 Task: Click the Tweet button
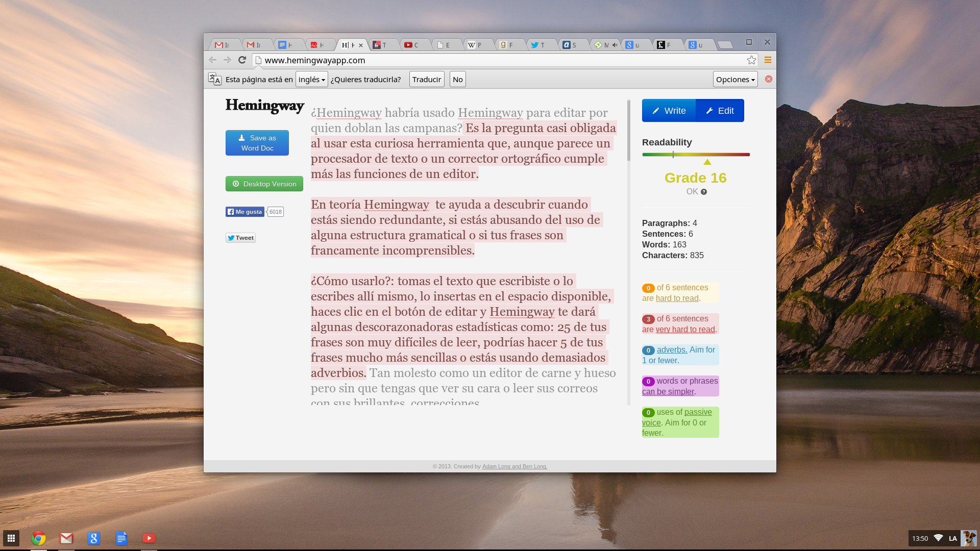click(x=240, y=238)
